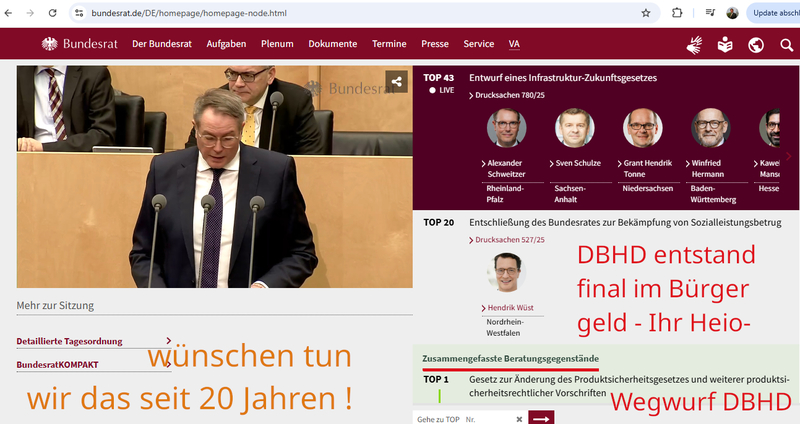
Task: Show next speakers with the right arrow
Action: pos(788,156)
